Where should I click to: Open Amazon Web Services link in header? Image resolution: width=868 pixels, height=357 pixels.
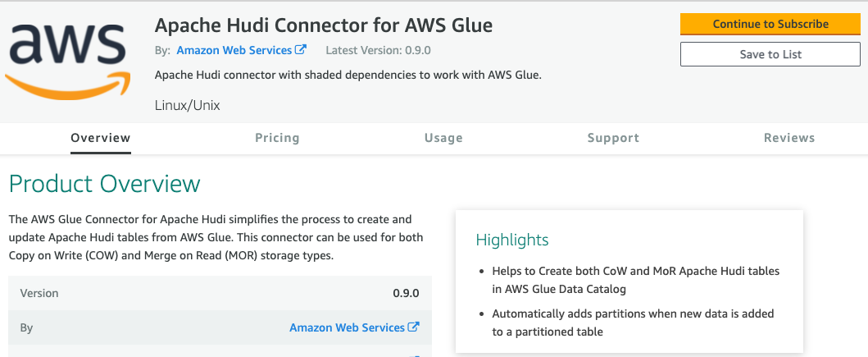[234, 50]
